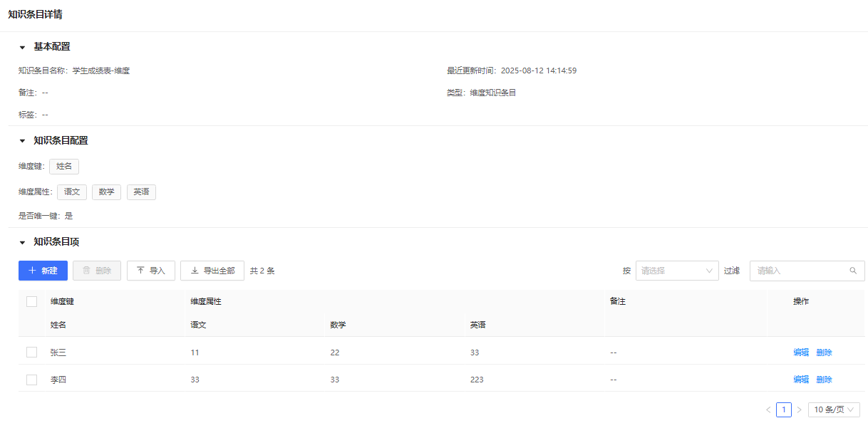Open the 请选择 filter field dropdown
The width and height of the screenshot is (868, 423).
676,271
